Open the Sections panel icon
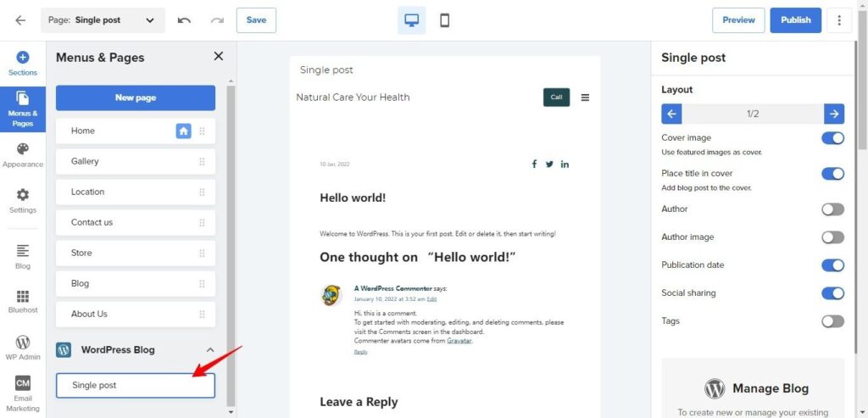This screenshot has height=418, width=868. (x=23, y=64)
